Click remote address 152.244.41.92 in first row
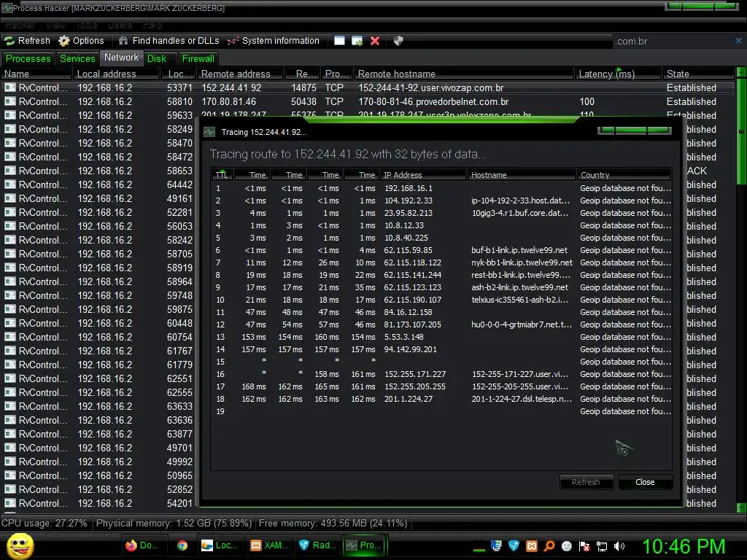The height and width of the screenshot is (560, 747). [231, 87]
